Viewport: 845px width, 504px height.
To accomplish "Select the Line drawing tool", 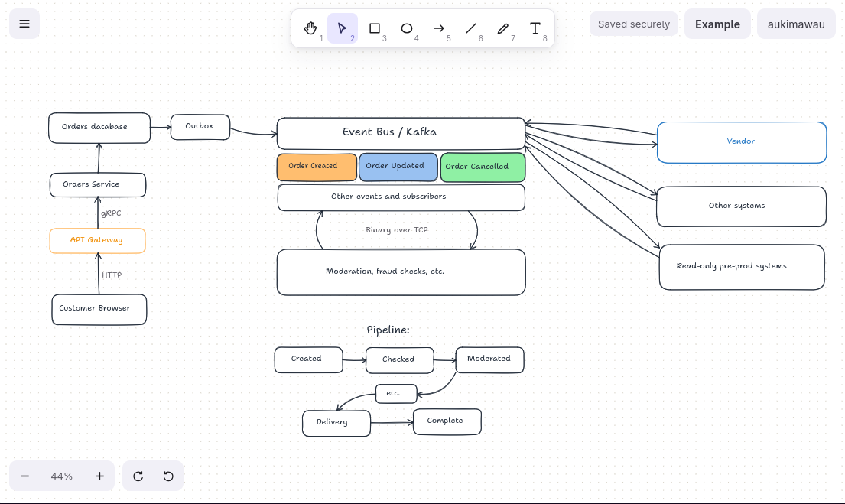I will [471, 28].
